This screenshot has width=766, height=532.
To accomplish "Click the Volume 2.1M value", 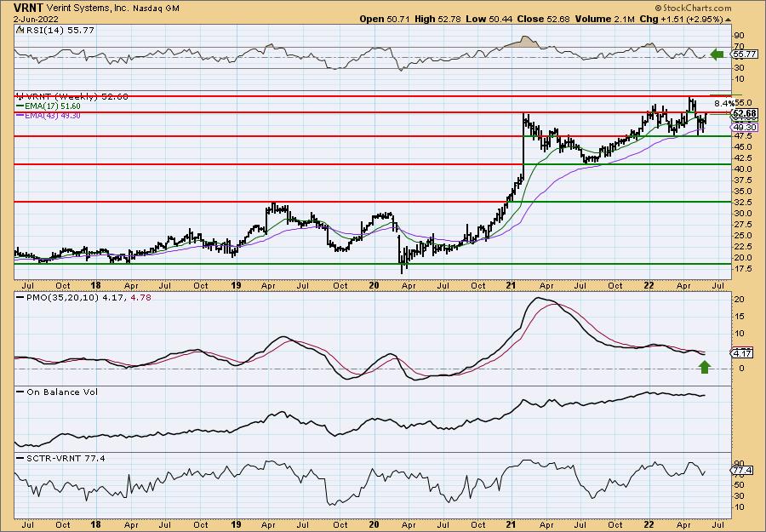I will point(605,19).
